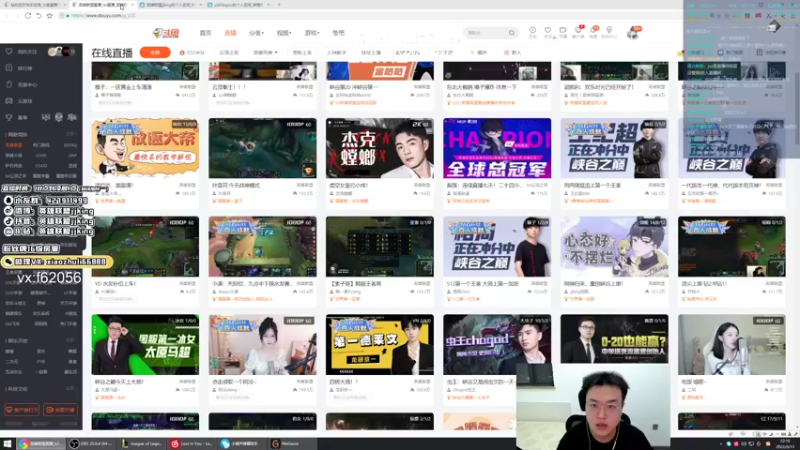Select the S12 filter tab
The height and width of the screenshot is (450, 800).
[192, 53]
